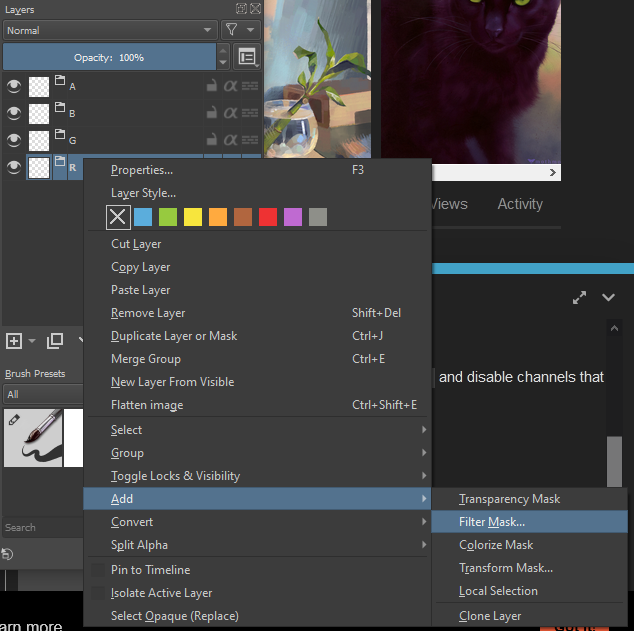
Task: Click the scrollbar up arrow
Action: coord(615,328)
